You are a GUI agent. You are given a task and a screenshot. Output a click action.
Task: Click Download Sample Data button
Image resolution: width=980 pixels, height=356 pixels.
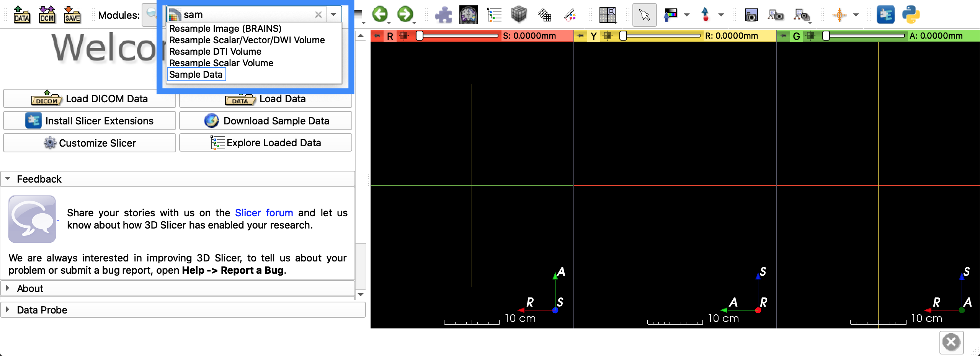266,121
